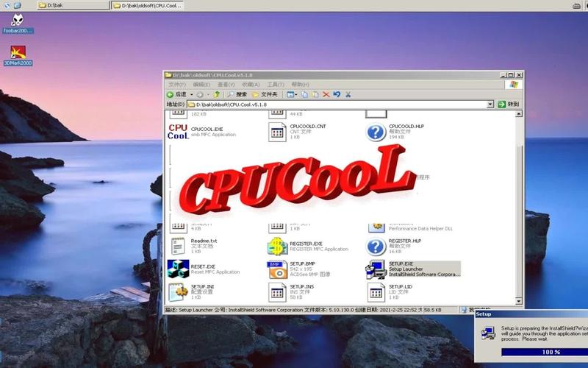
Task: Click the computer icon in Setup dialog
Action: 488,333
